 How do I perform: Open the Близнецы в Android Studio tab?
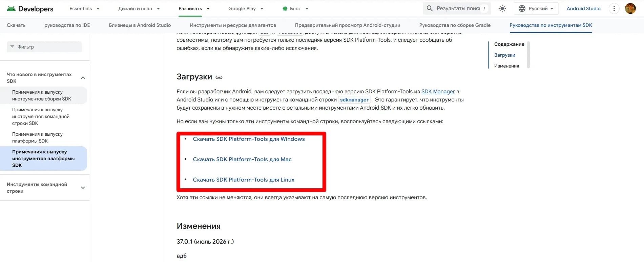click(x=140, y=25)
